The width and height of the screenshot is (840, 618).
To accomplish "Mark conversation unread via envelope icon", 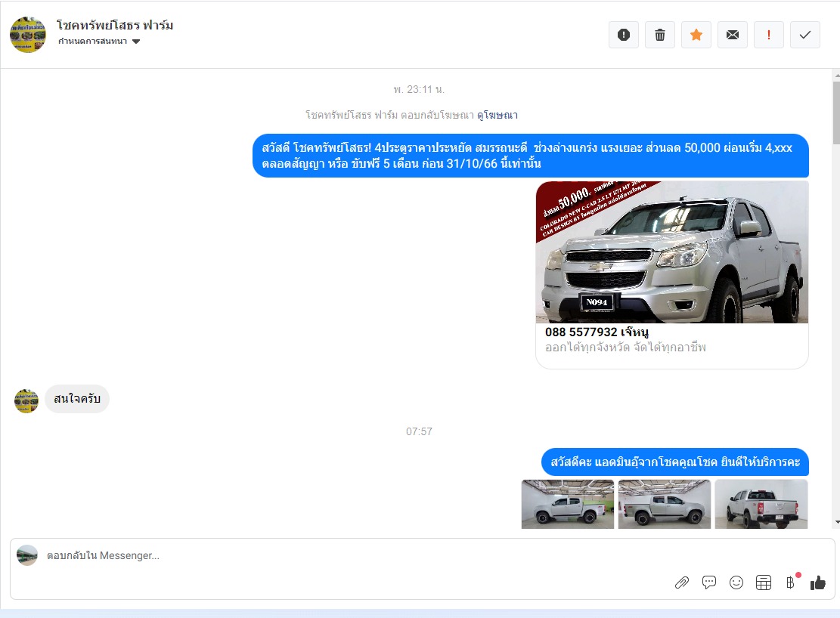I will 733,35.
